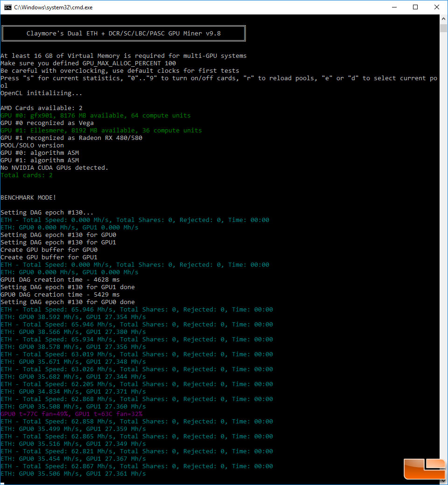Click the line "GPU0 35.671 Mh/s, GPU1 27.348 Mh/s"

[x=73, y=361]
